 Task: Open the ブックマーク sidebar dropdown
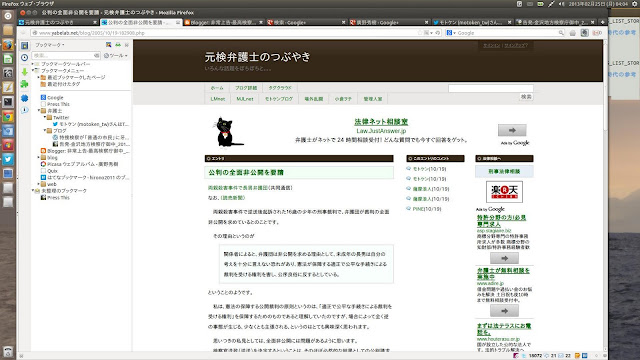pos(49,45)
